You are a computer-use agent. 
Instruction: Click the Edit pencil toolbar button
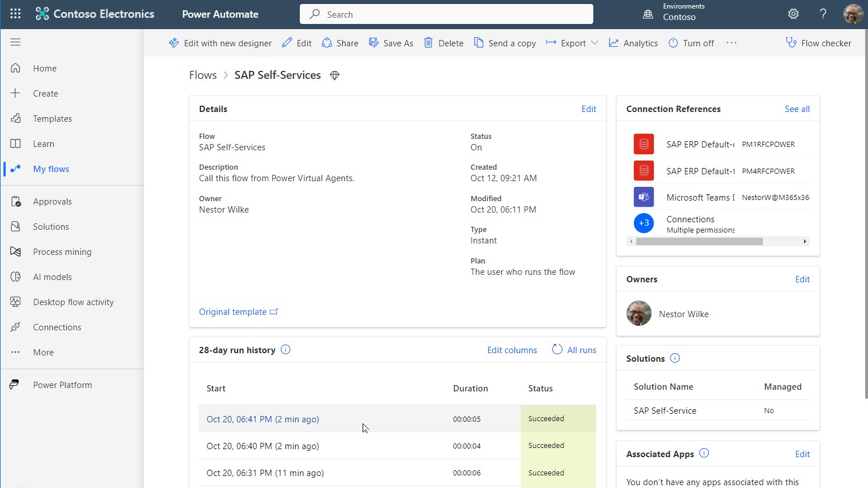pos(297,43)
